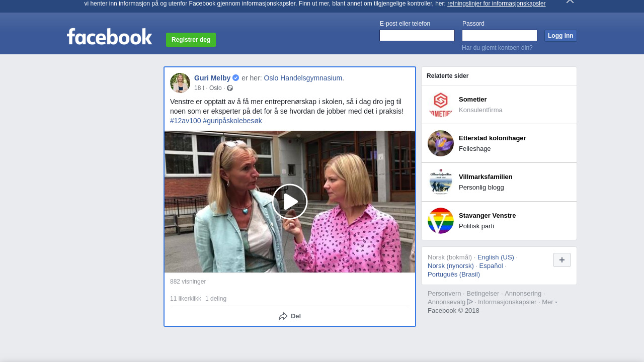This screenshot has width=644, height=362.
Task: Open Oslo Handelsgymnasium location link
Action: [304, 78]
